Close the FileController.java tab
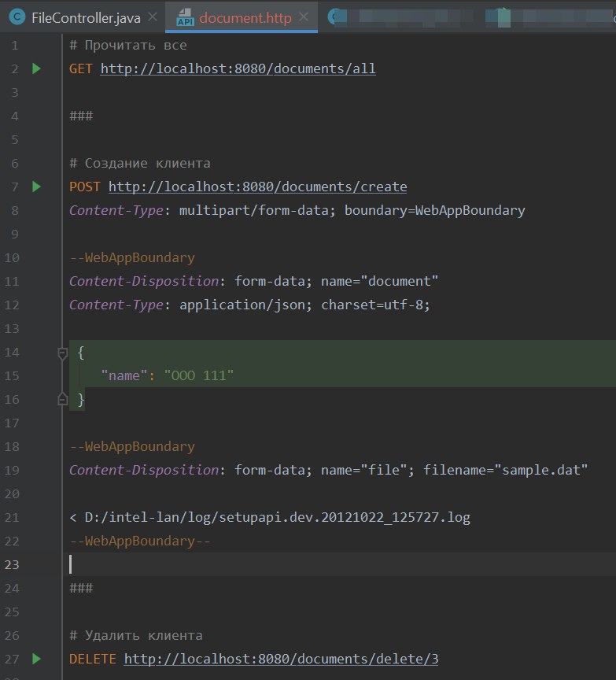The image size is (616, 680). [x=153, y=17]
